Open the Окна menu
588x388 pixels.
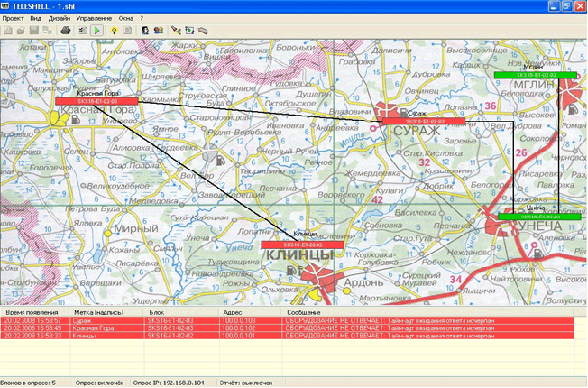click(x=126, y=18)
